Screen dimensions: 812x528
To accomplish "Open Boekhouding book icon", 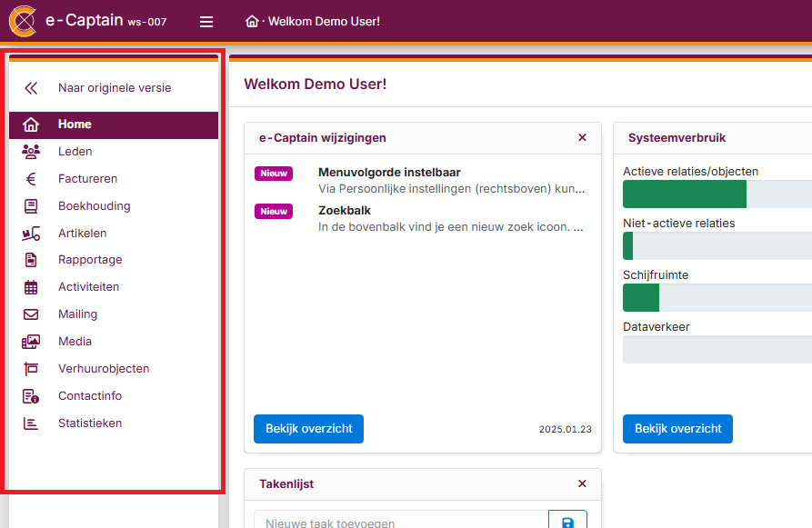I will pos(31,206).
